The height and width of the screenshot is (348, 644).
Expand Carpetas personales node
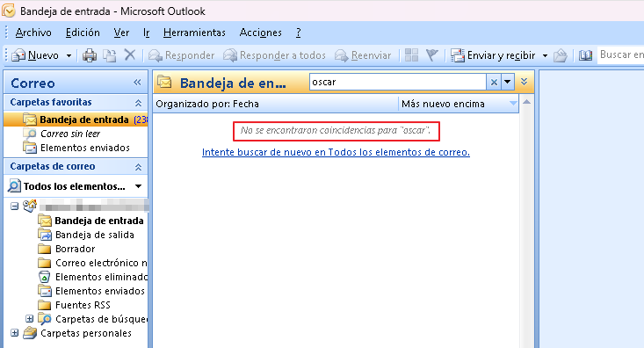(x=14, y=333)
